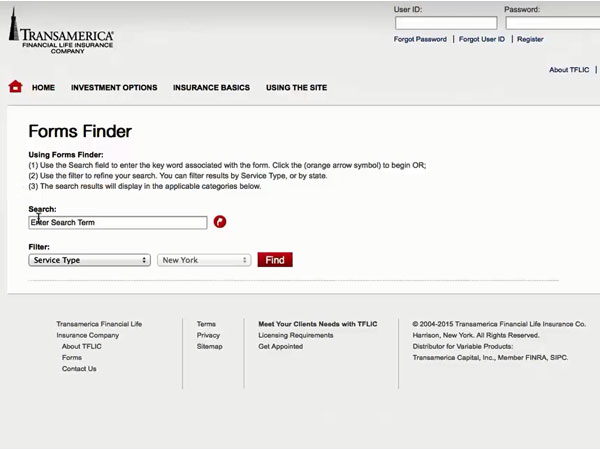Screen dimensions: 600x450
Task: Click the HOME navigation item
Action: pos(43,88)
